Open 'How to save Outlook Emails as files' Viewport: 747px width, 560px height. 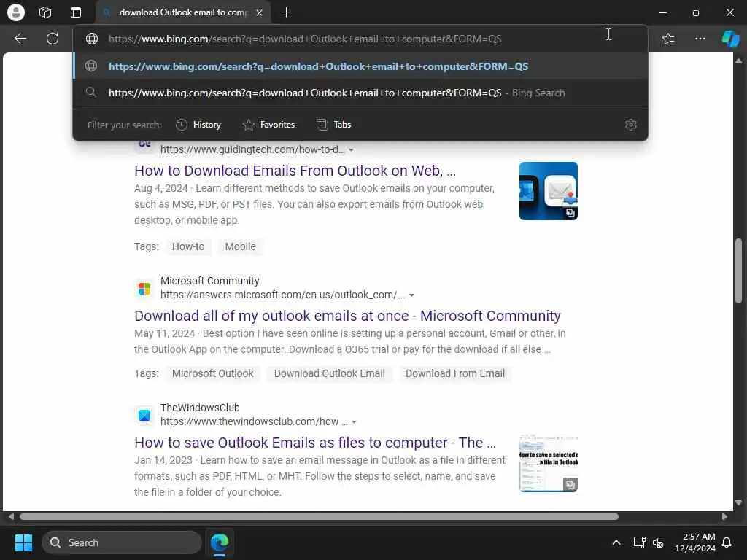point(315,443)
